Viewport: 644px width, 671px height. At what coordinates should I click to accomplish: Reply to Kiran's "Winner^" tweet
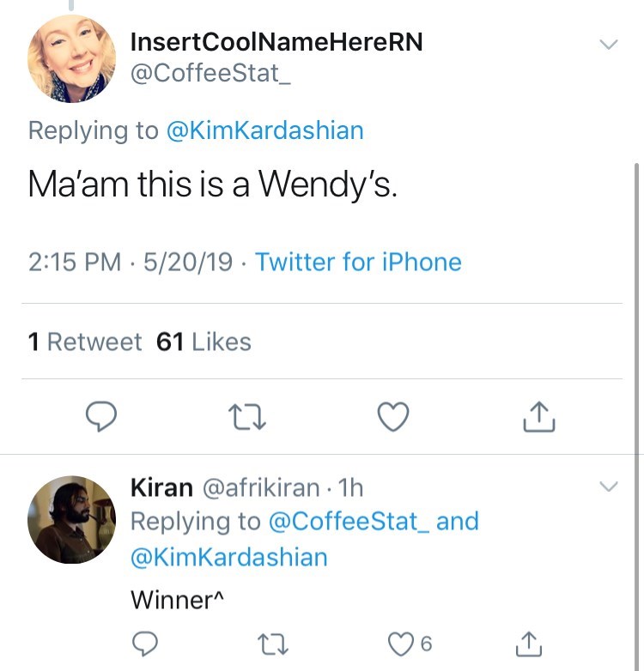[147, 643]
